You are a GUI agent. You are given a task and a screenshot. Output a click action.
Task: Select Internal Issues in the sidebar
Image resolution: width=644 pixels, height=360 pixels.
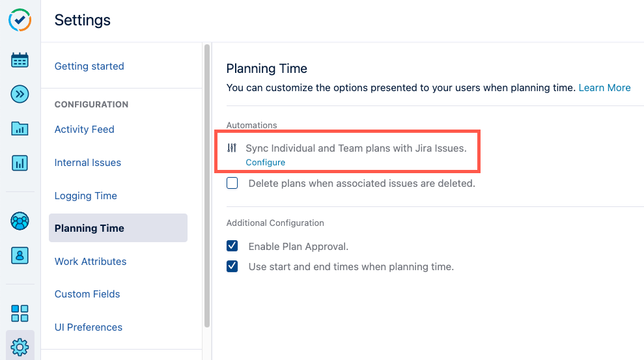[x=88, y=163]
